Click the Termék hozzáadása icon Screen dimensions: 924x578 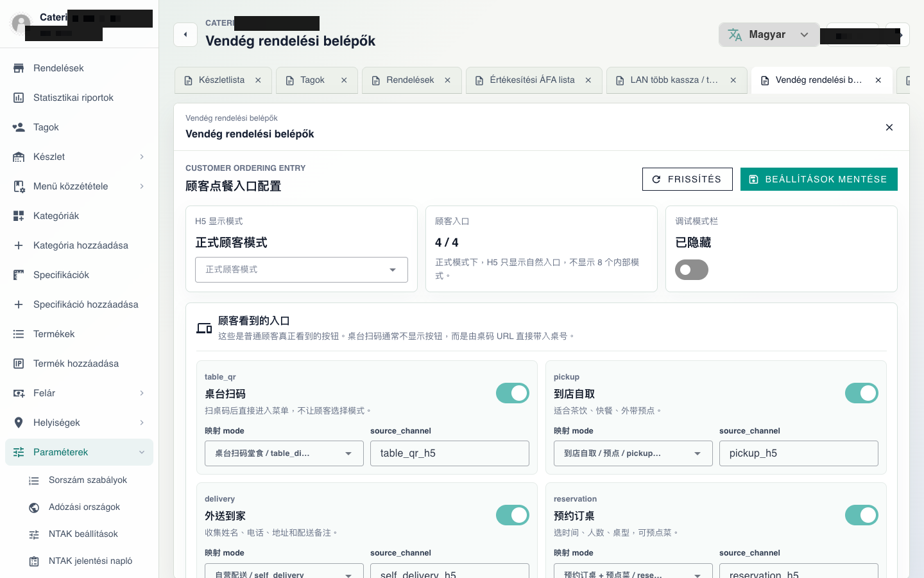(19, 363)
